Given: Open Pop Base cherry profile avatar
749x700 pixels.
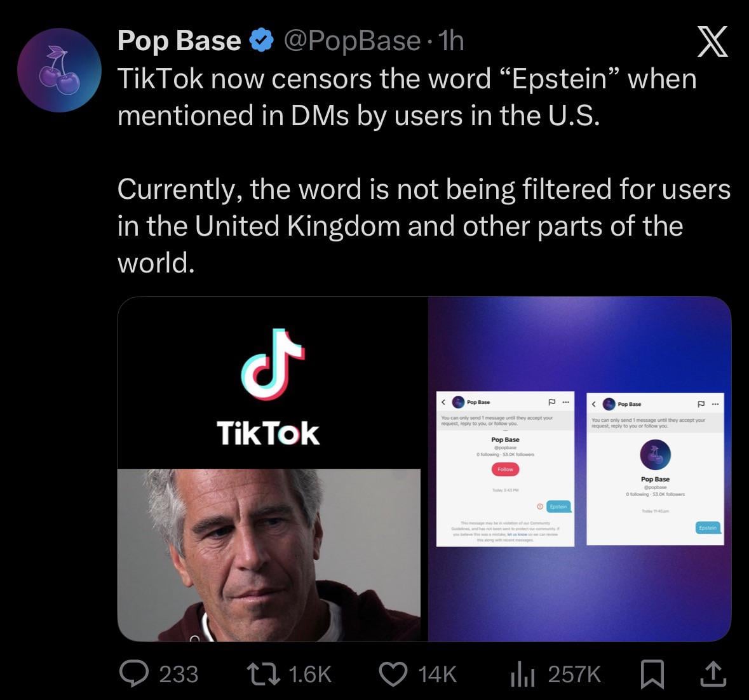Looking at the screenshot, I should click(x=60, y=71).
